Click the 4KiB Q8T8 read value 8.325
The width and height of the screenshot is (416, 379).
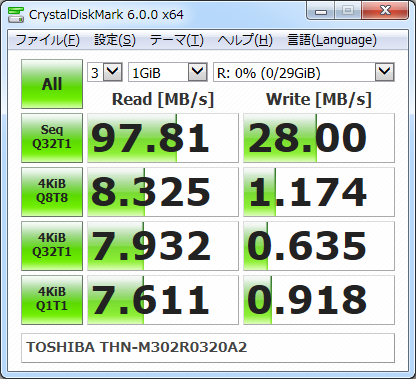[x=163, y=192]
